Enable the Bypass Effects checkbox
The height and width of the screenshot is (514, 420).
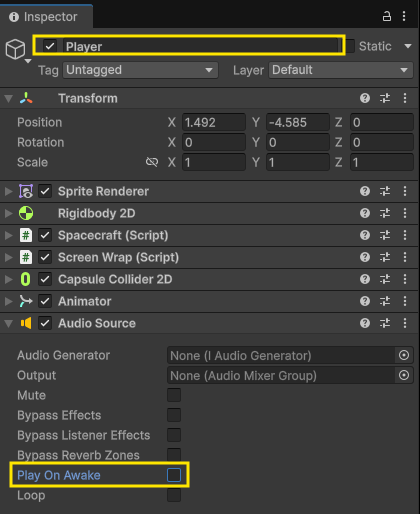coord(174,415)
